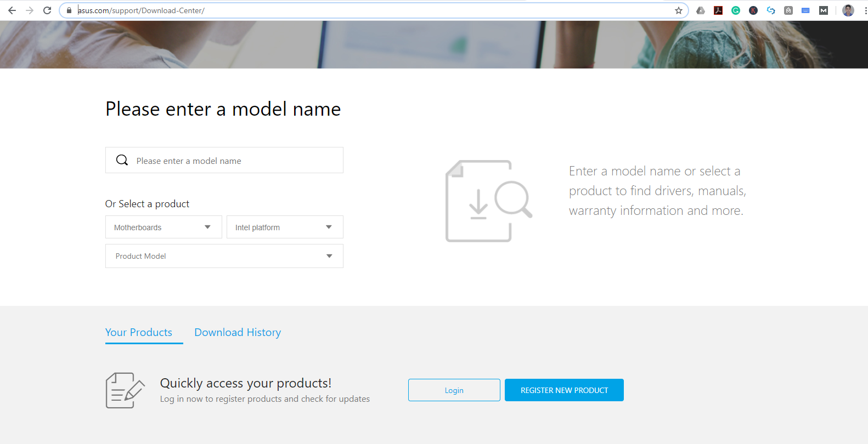
Task: Open the Adobe Acrobat extension
Action: pos(718,10)
